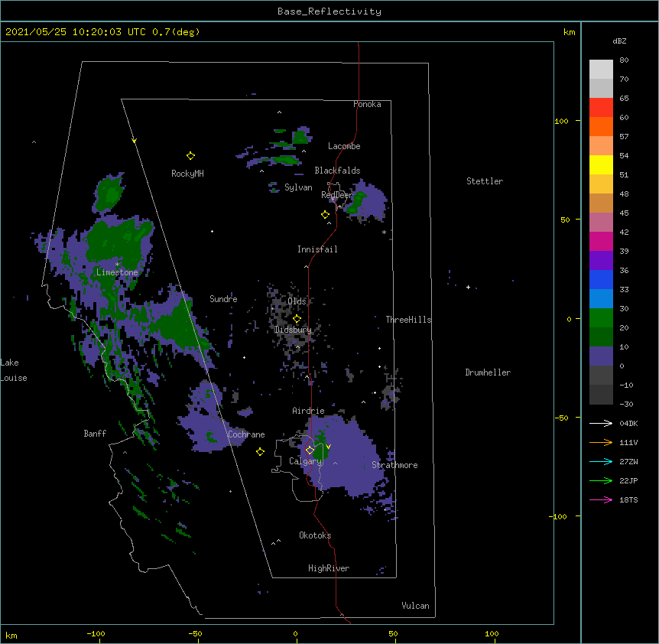Click the cyan 27ZW arrow in legend

point(601,461)
